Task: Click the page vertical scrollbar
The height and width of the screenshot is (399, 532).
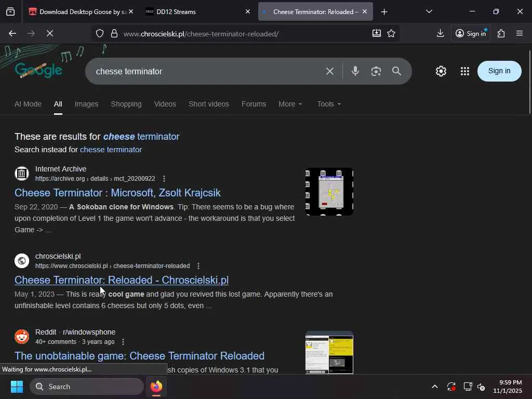Action: click(529, 82)
